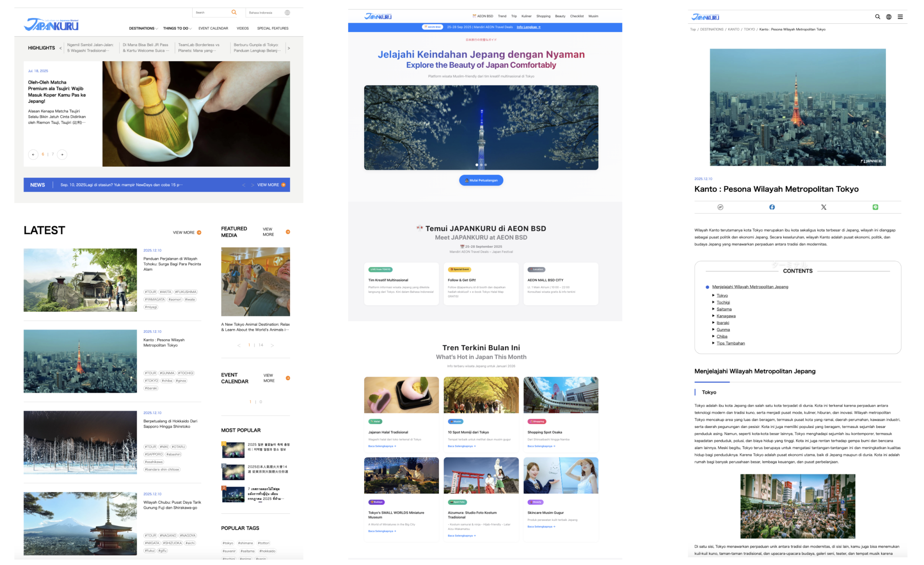This screenshot has height=565, width=924.
Task: Expand the THINGS TO DO dropdown
Action: click(x=177, y=29)
